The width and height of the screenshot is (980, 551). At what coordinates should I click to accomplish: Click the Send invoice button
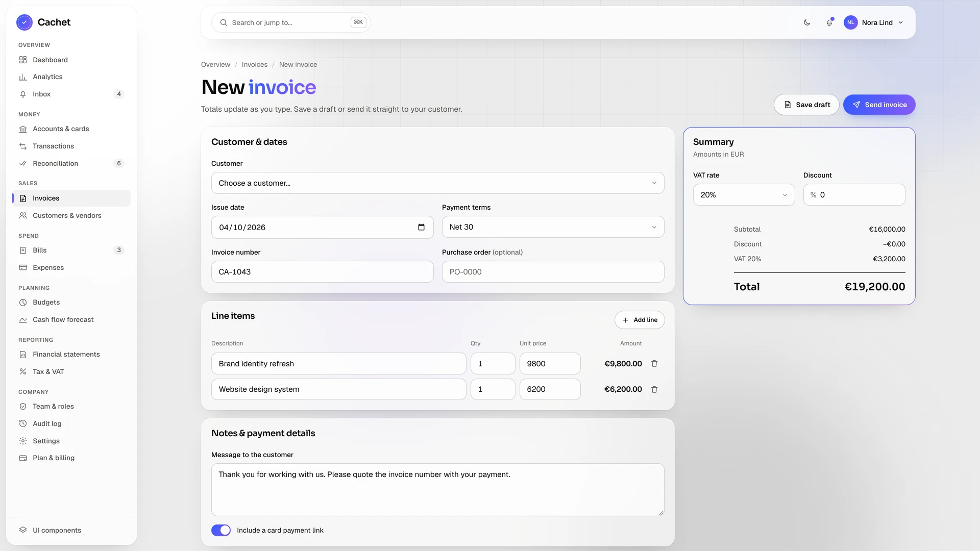879,105
